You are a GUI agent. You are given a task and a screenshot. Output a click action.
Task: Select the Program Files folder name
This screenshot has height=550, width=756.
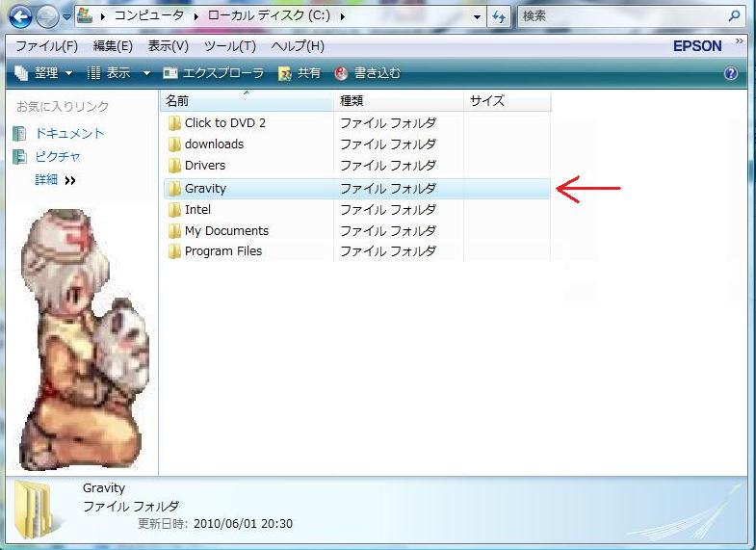pos(223,251)
